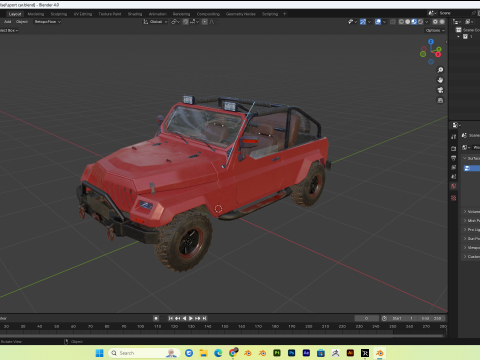Toggle the camera view icon
Image resolution: width=480 pixels, height=360 pixels.
click(x=440, y=90)
